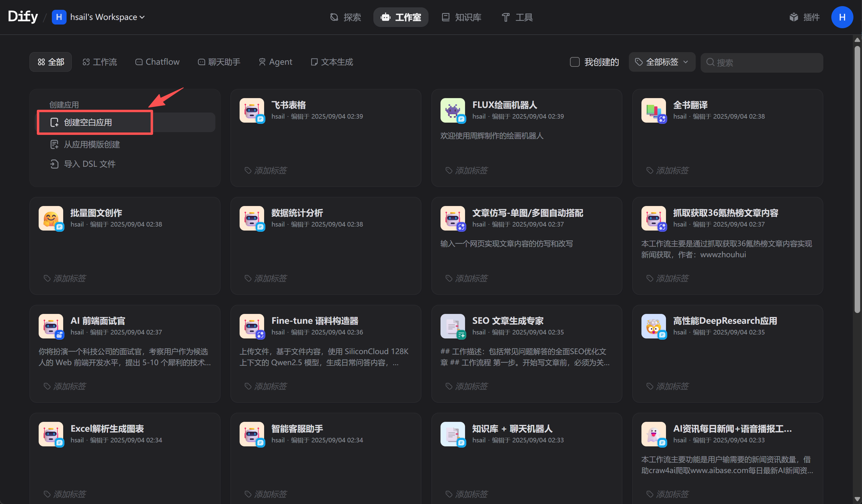Click the vertical scrollbar thumb

[857, 180]
